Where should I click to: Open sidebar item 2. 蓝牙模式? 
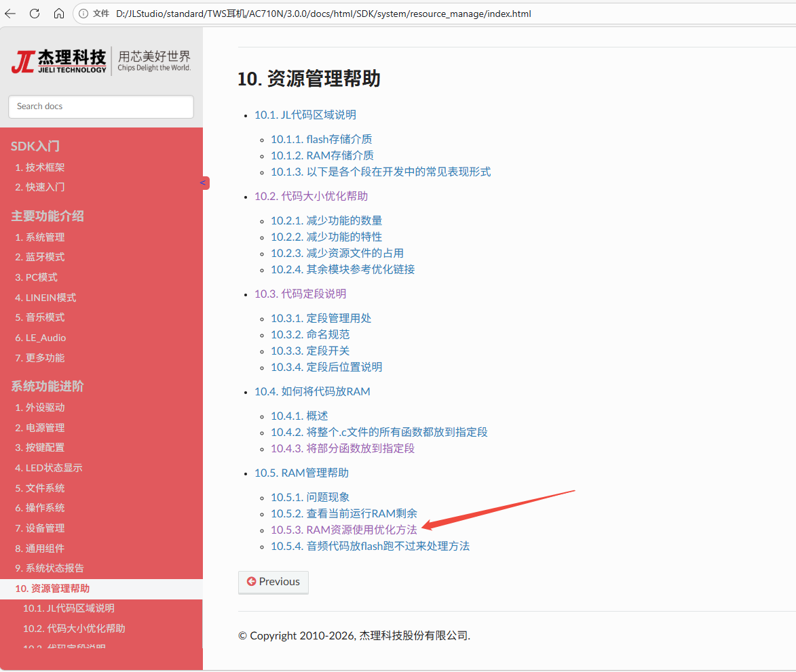click(39, 257)
